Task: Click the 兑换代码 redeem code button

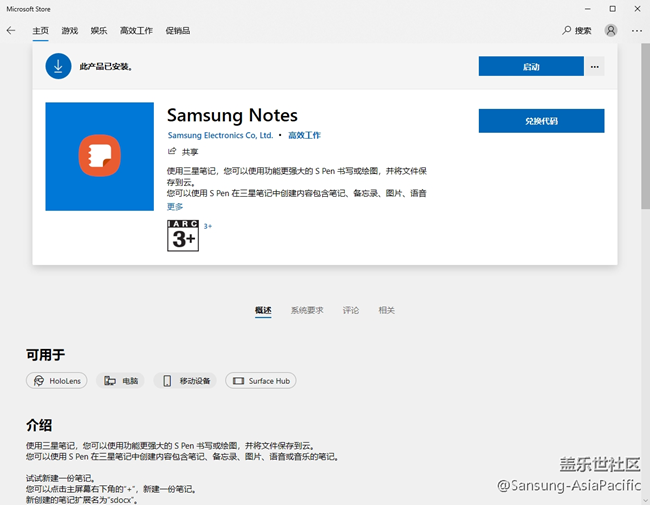Action: coord(541,121)
